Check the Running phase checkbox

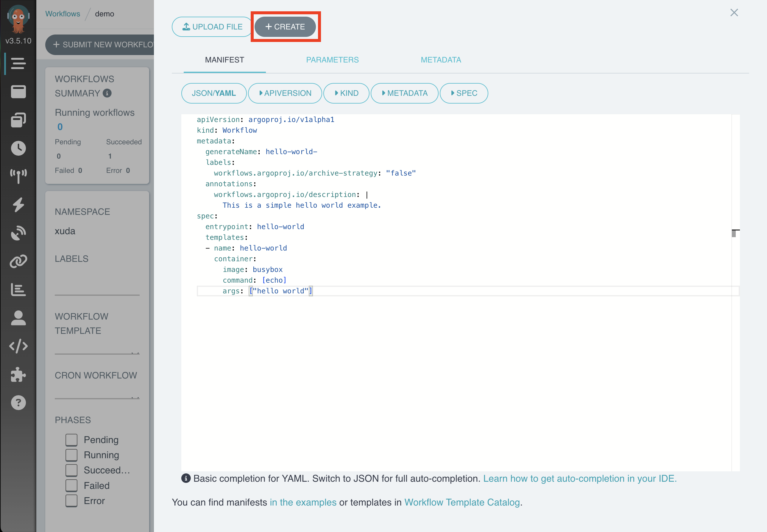click(71, 455)
